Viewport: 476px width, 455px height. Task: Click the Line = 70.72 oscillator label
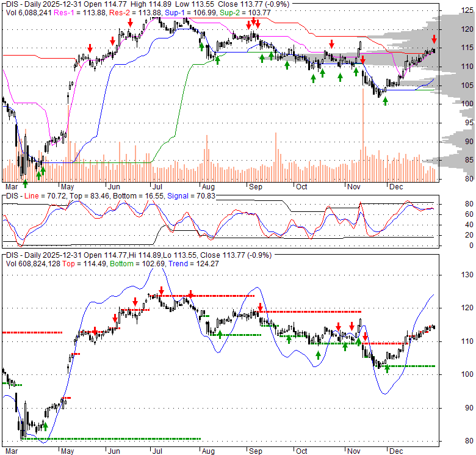coord(45,196)
